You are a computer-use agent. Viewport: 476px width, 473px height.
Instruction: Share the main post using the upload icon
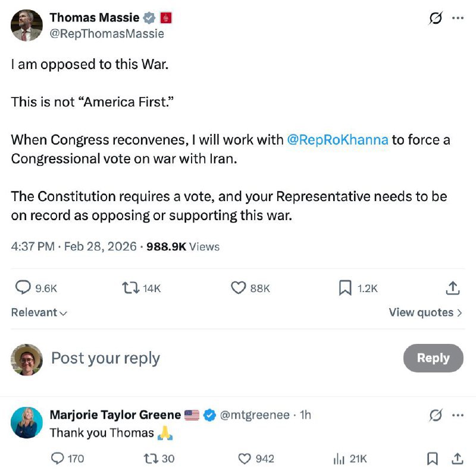(x=453, y=288)
